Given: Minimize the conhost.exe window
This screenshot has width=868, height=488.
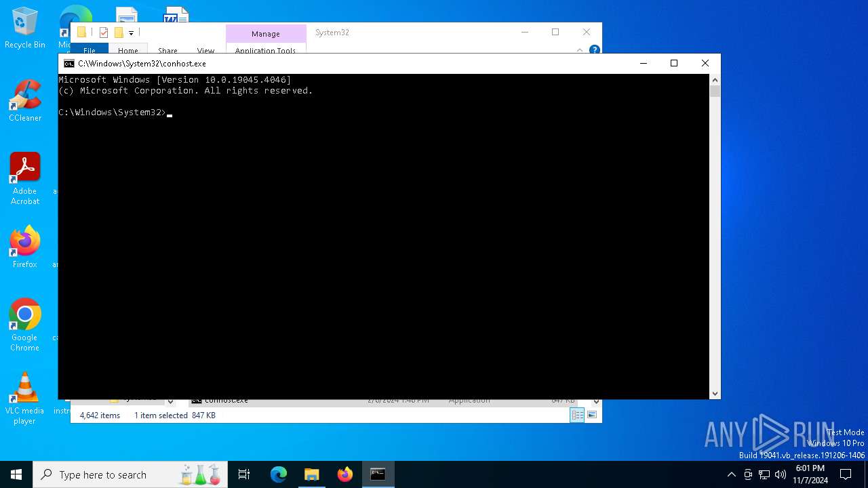Looking at the screenshot, I should [643, 63].
